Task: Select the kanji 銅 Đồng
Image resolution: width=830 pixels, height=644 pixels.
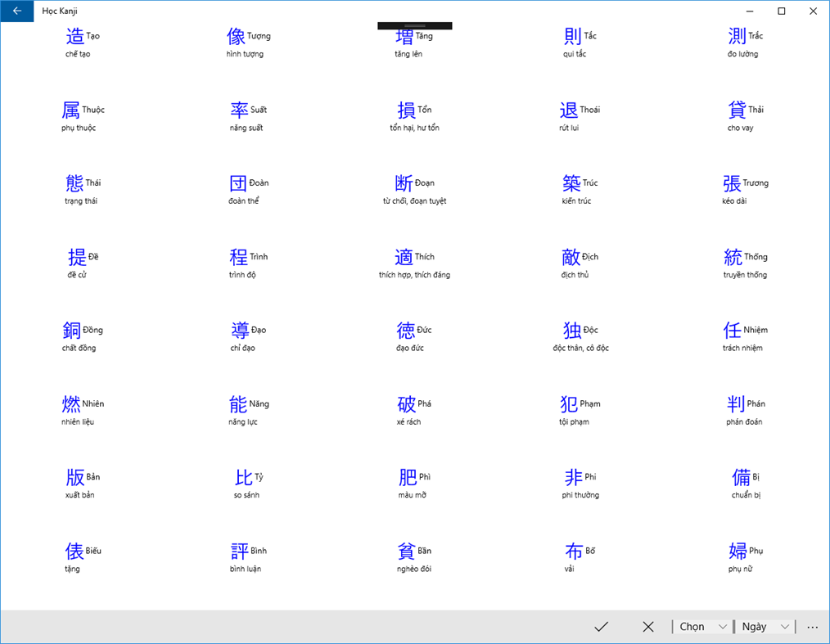Action: coord(72,330)
